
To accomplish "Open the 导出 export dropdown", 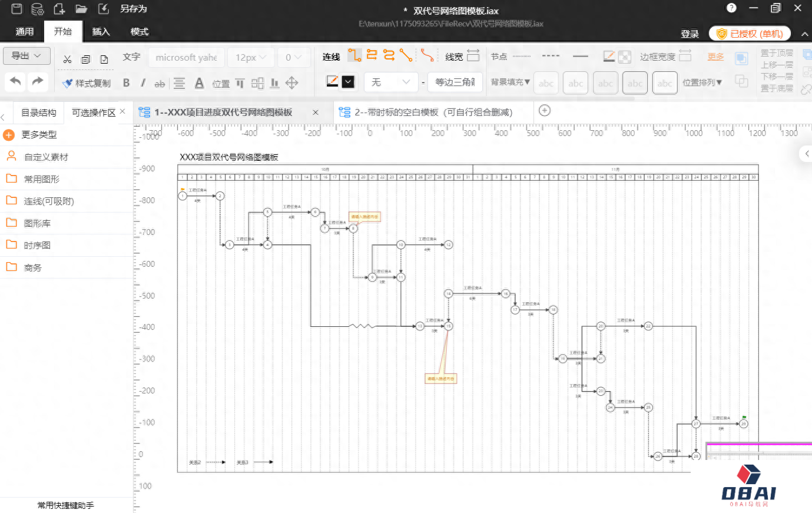I will click(26, 56).
